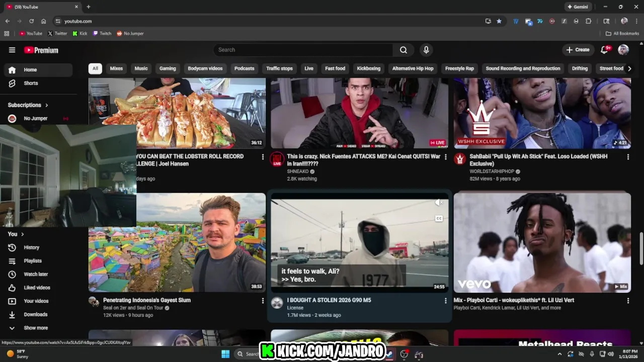Open Watch later in the sidebar
This screenshot has height=362, width=644.
[x=38, y=274]
